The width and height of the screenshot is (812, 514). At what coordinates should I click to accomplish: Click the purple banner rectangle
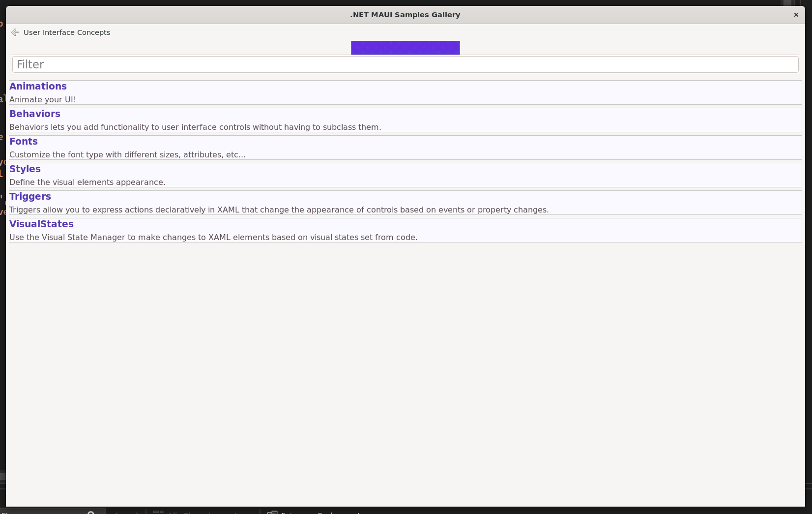point(405,48)
